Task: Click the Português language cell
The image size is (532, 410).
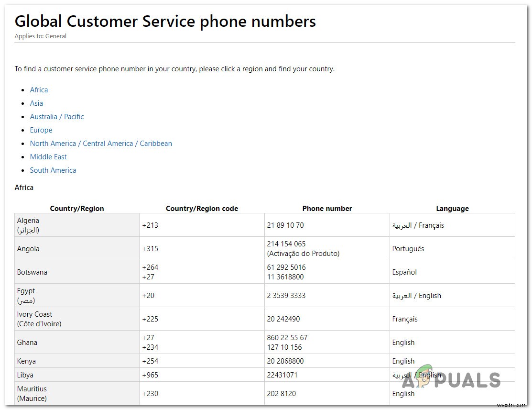Action: point(408,249)
